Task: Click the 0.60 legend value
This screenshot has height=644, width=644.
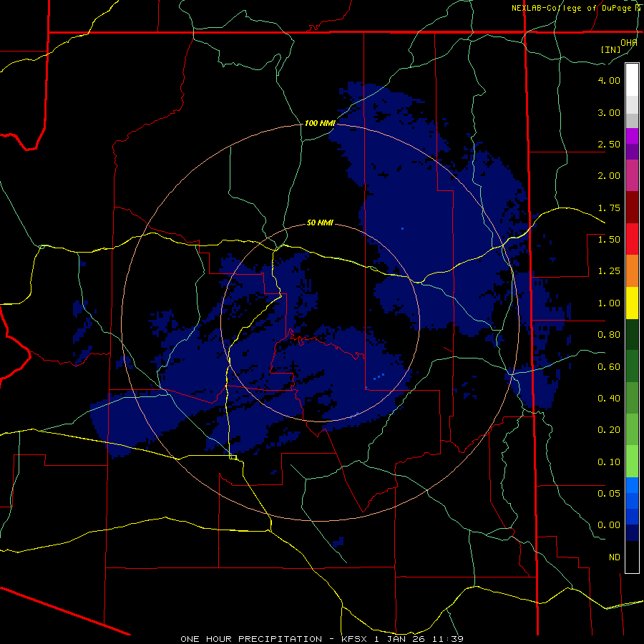Action: coord(609,367)
